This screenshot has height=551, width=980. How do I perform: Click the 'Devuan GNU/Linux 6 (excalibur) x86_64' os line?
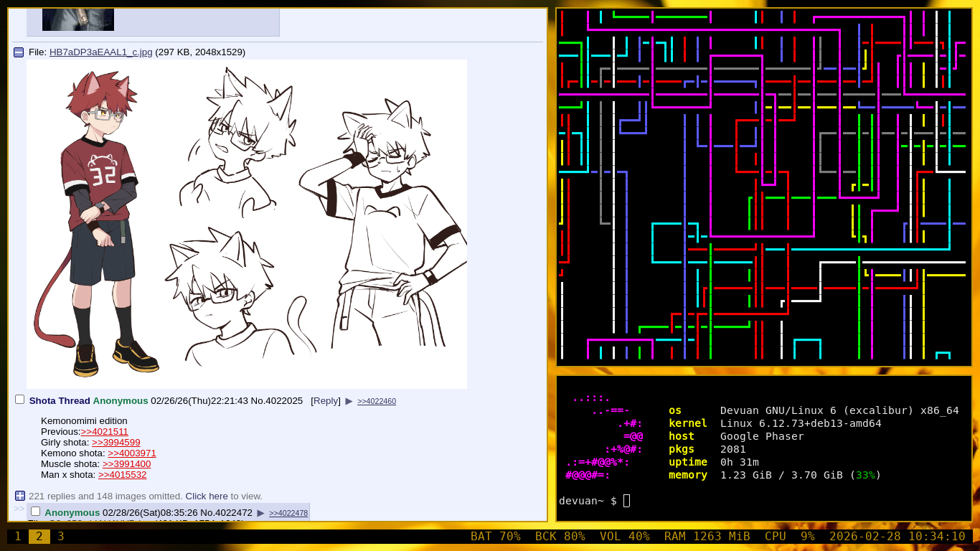[839, 410]
